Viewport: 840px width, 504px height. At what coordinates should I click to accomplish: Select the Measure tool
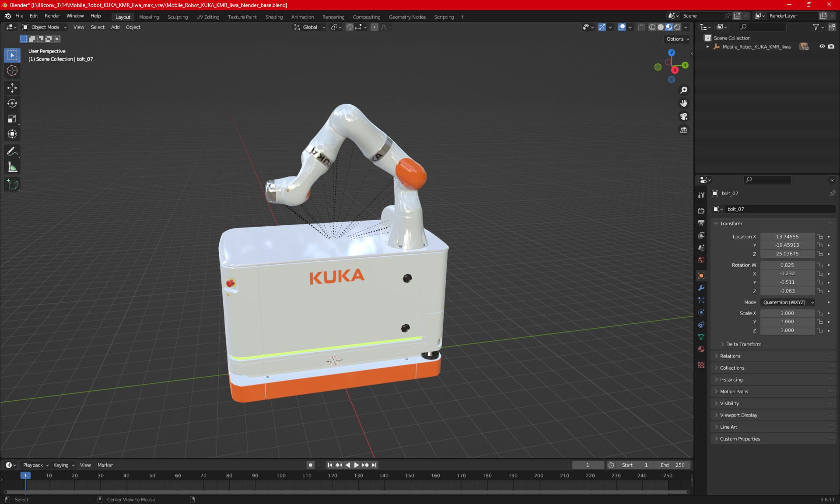tap(12, 167)
